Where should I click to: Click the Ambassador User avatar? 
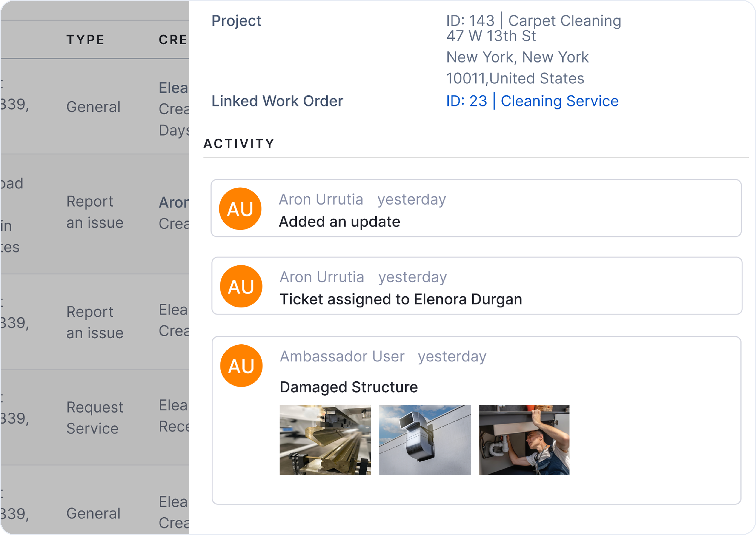pos(241,366)
